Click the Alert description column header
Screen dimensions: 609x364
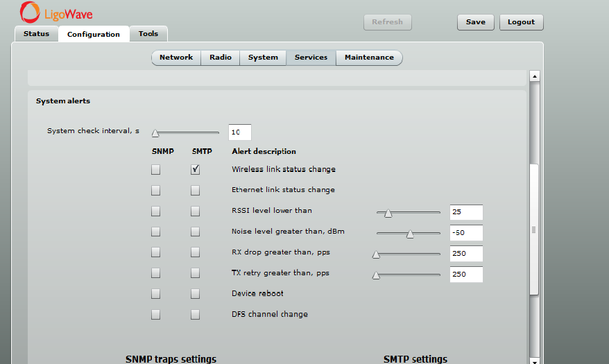pos(264,151)
